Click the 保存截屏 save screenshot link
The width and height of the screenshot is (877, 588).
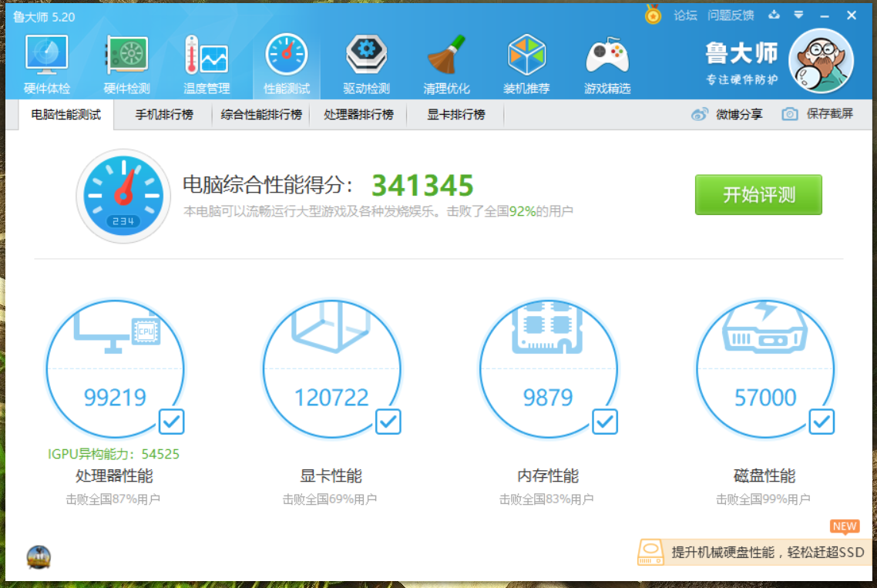[x=829, y=114]
